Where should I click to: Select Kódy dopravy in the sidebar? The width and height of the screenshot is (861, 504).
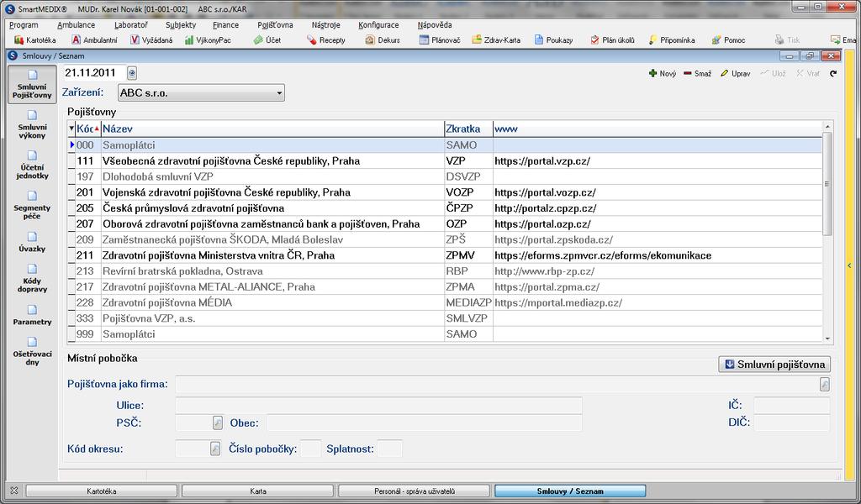point(33,278)
